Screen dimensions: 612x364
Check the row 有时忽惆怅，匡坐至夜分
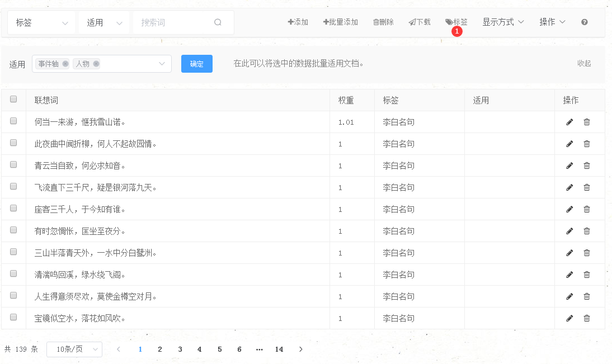click(x=13, y=230)
